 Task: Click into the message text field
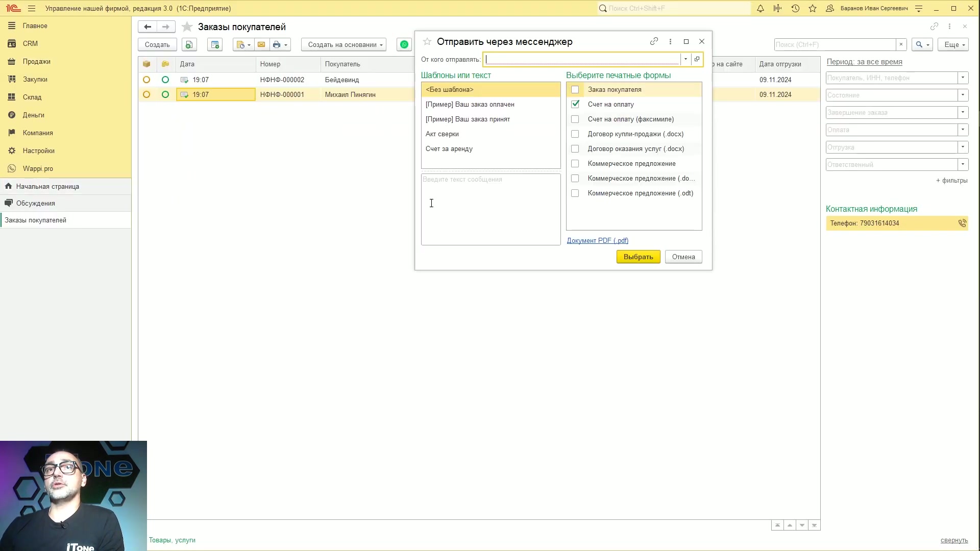(491, 210)
